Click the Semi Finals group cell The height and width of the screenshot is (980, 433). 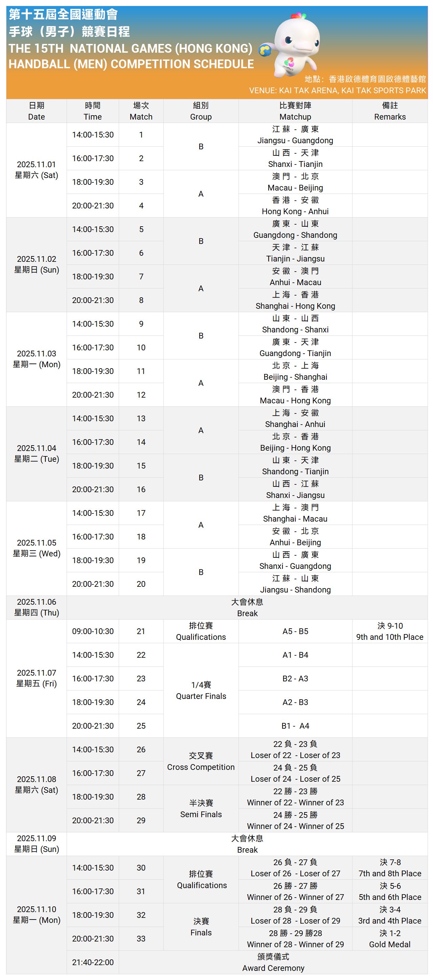201,808
